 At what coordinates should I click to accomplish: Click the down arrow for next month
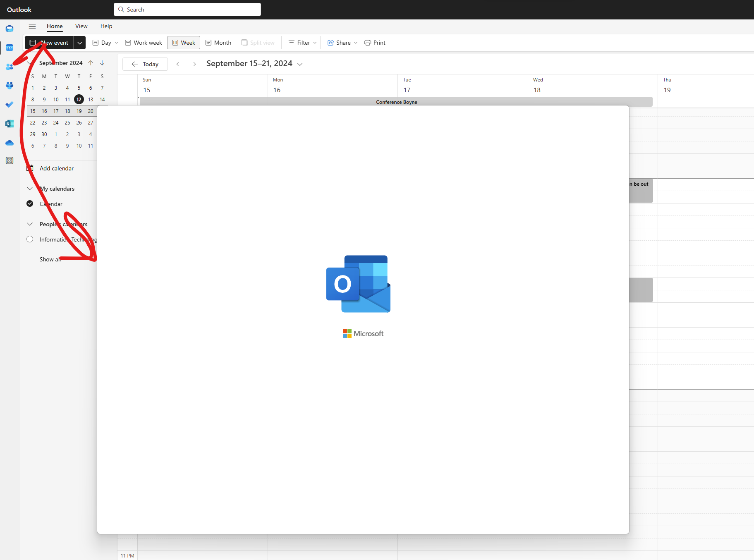coord(102,63)
